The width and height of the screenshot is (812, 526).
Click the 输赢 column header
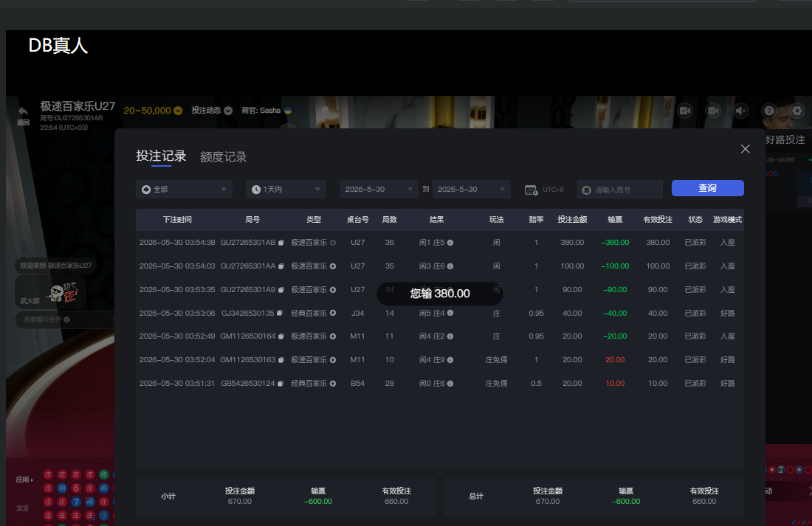click(615, 220)
